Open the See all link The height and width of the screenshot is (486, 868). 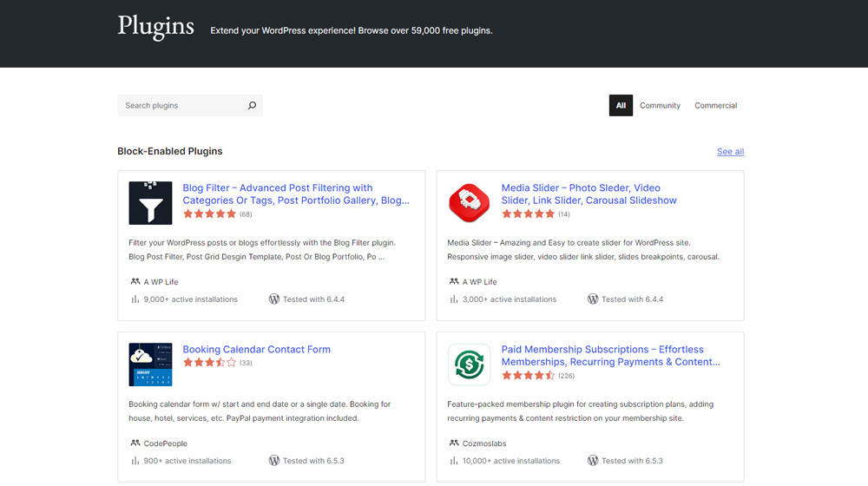pos(730,152)
